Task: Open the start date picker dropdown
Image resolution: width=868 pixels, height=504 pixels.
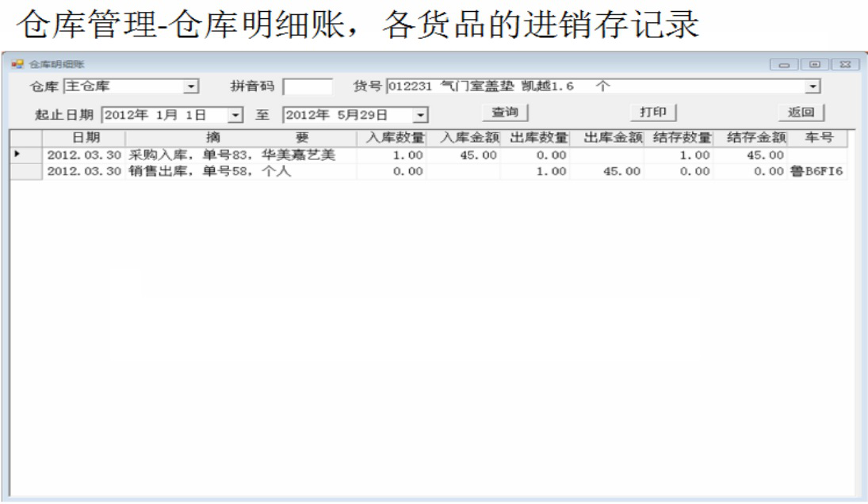Action: pyautogui.click(x=235, y=116)
